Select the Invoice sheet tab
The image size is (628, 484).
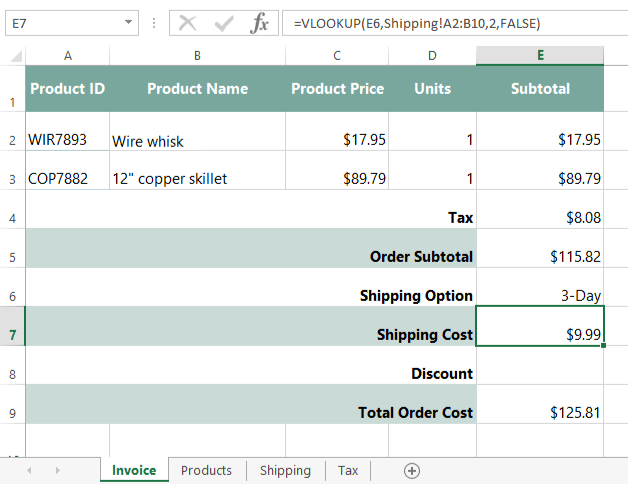tap(134, 470)
